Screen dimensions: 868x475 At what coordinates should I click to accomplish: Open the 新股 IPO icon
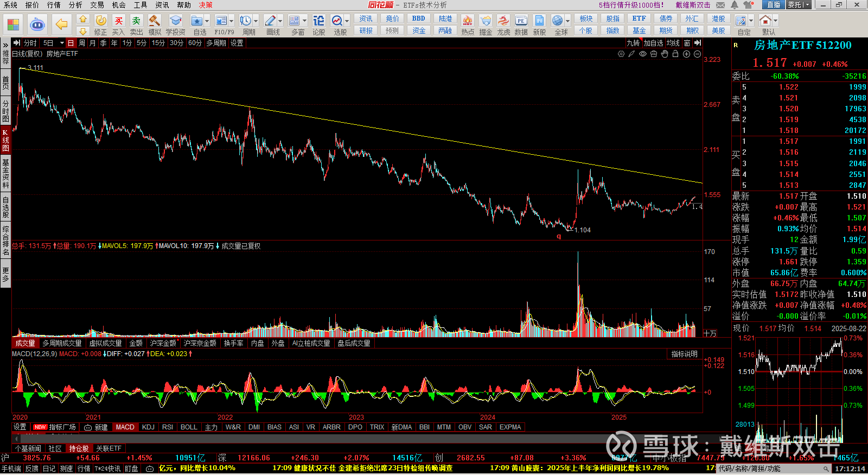coord(539,21)
